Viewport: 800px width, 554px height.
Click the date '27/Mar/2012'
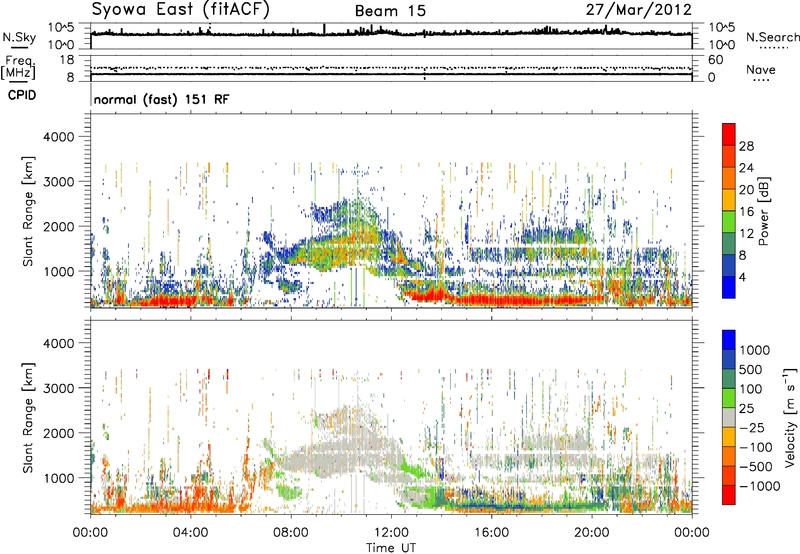pos(639,10)
